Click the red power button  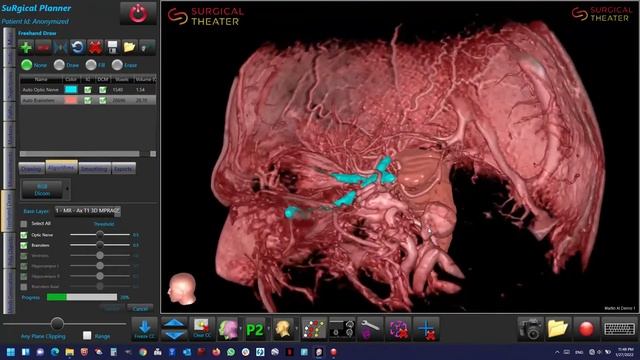pyautogui.click(x=138, y=13)
